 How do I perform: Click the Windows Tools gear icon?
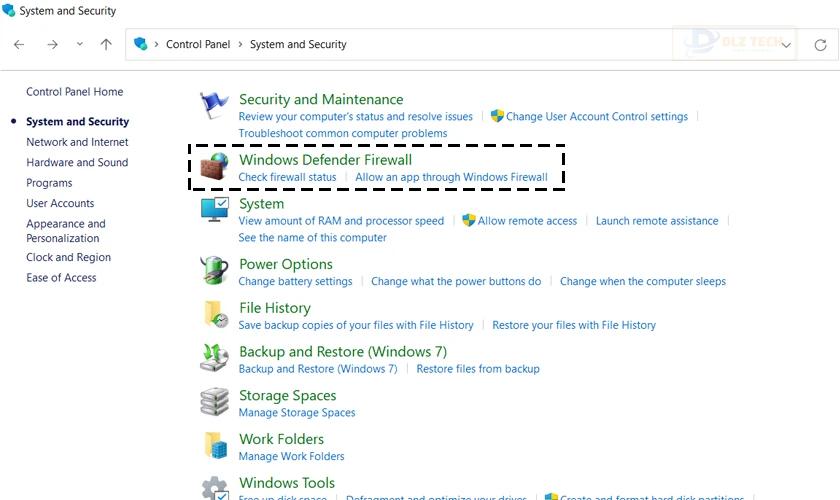click(x=215, y=488)
